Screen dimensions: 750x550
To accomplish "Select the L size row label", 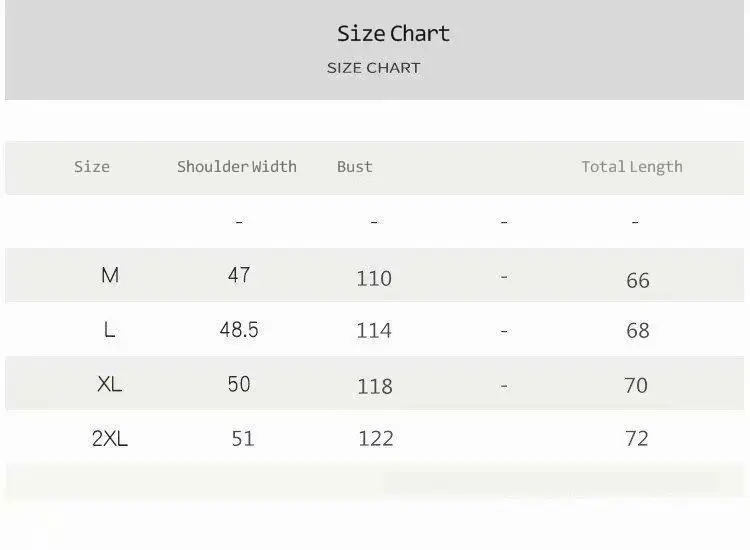I will point(110,330).
